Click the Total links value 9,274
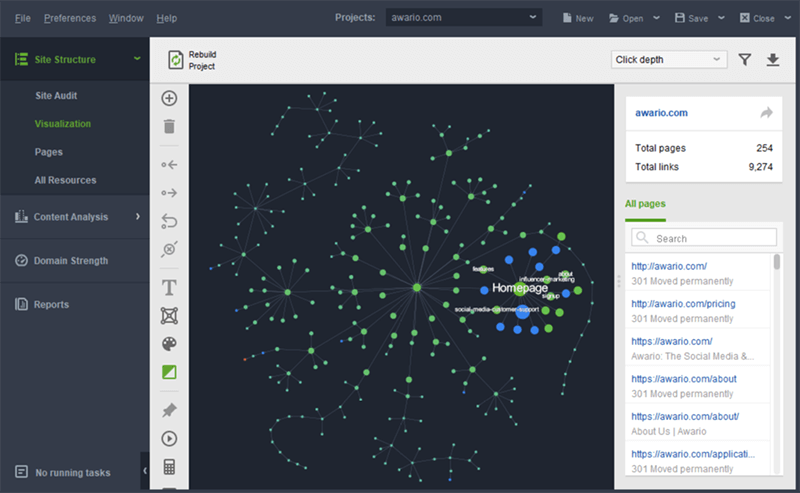The width and height of the screenshot is (800, 493). click(x=761, y=167)
